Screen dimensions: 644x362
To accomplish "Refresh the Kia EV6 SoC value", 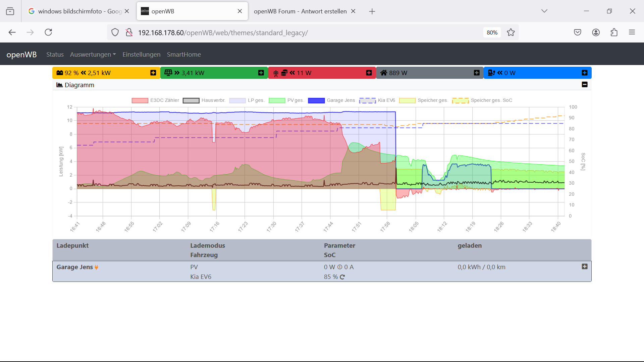I will (x=342, y=277).
